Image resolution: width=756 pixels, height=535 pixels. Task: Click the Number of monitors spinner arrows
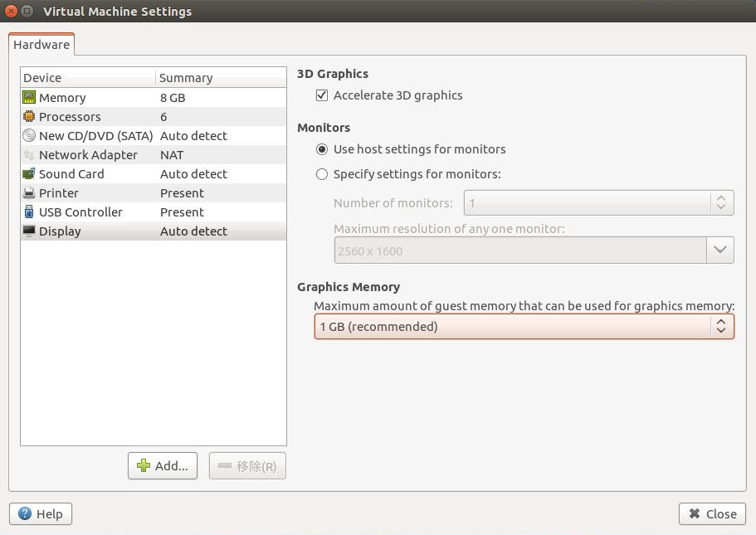[x=721, y=202]
